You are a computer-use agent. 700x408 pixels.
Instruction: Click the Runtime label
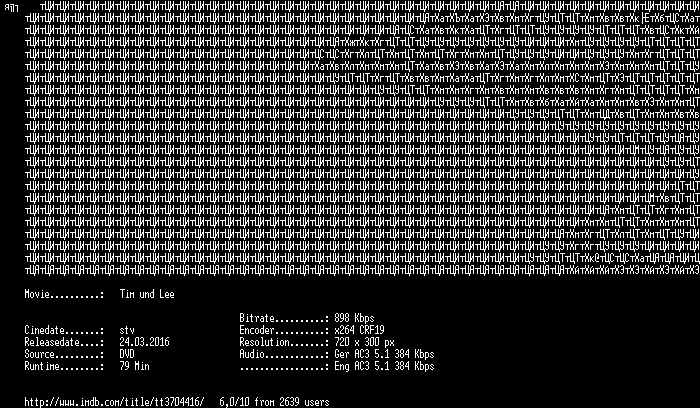[x=64, y=366]
